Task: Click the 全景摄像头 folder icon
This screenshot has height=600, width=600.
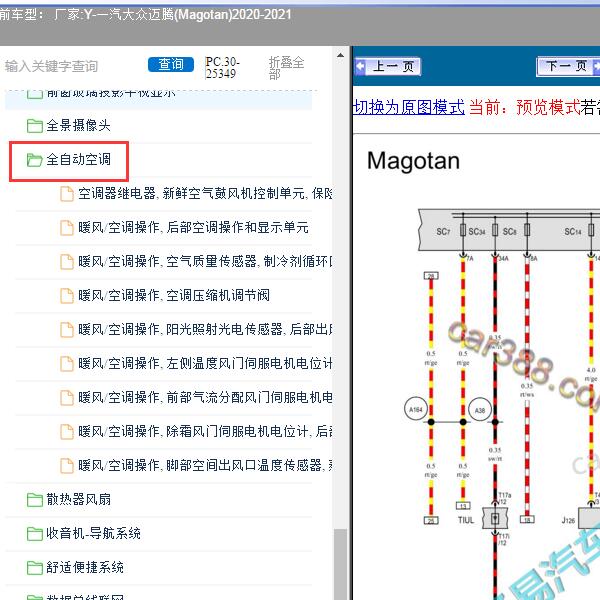Action: (34, 126)
